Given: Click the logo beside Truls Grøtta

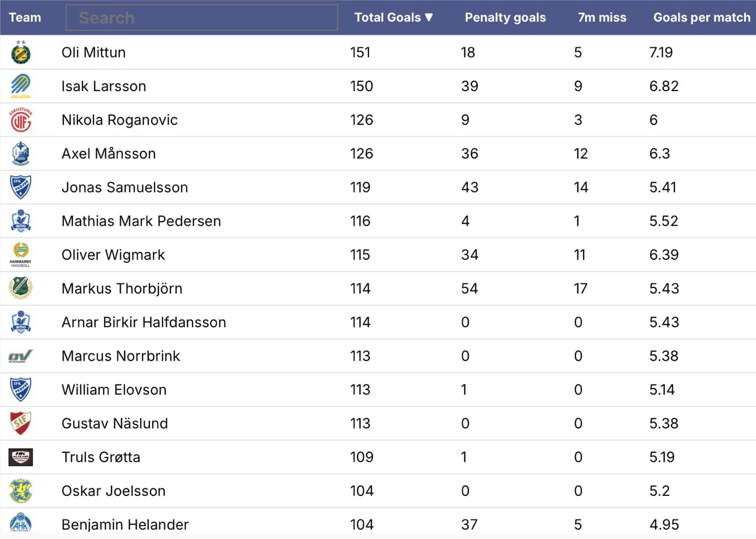Looking at the screenshot, I should click(21, 457).
